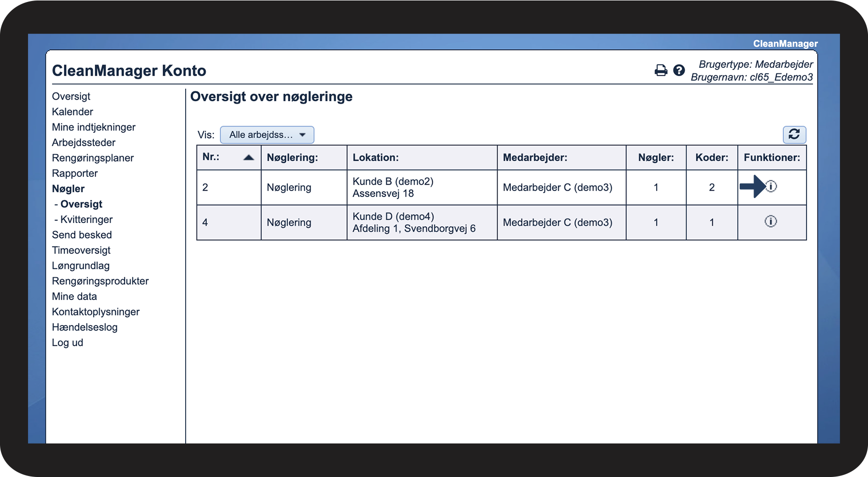Viewport: 868px width, 477px height.
Task: Click the Medarbejder column header
Action: click(535, 158)
